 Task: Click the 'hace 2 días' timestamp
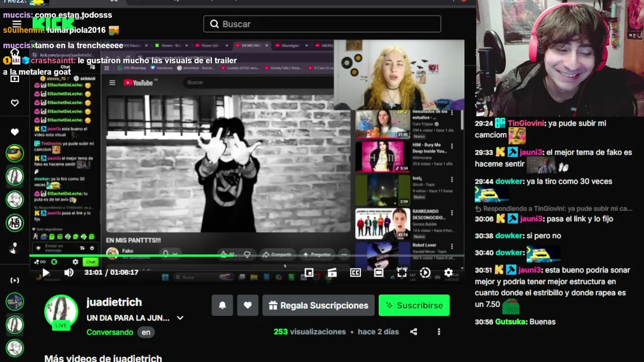click(378, 332)
